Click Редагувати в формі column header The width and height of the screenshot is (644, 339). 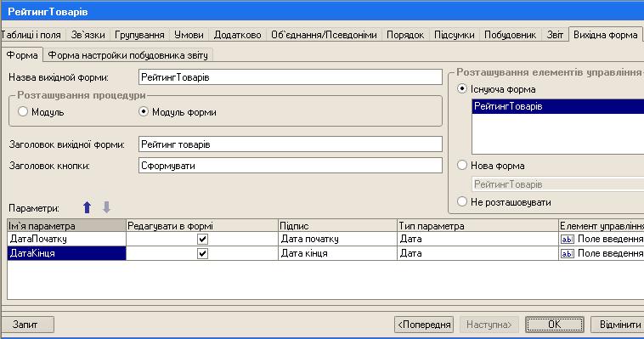point(202,226)
